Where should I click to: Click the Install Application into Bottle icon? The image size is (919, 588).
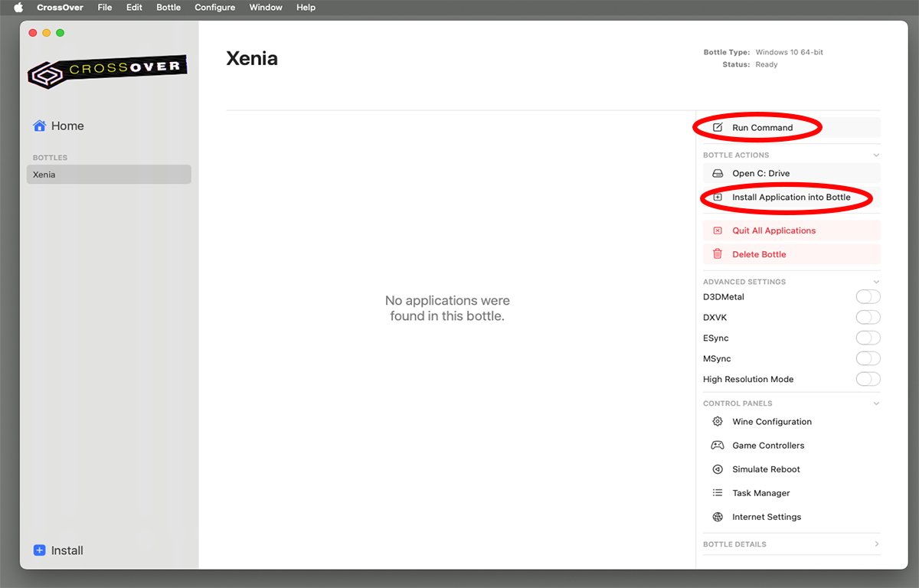718,197
